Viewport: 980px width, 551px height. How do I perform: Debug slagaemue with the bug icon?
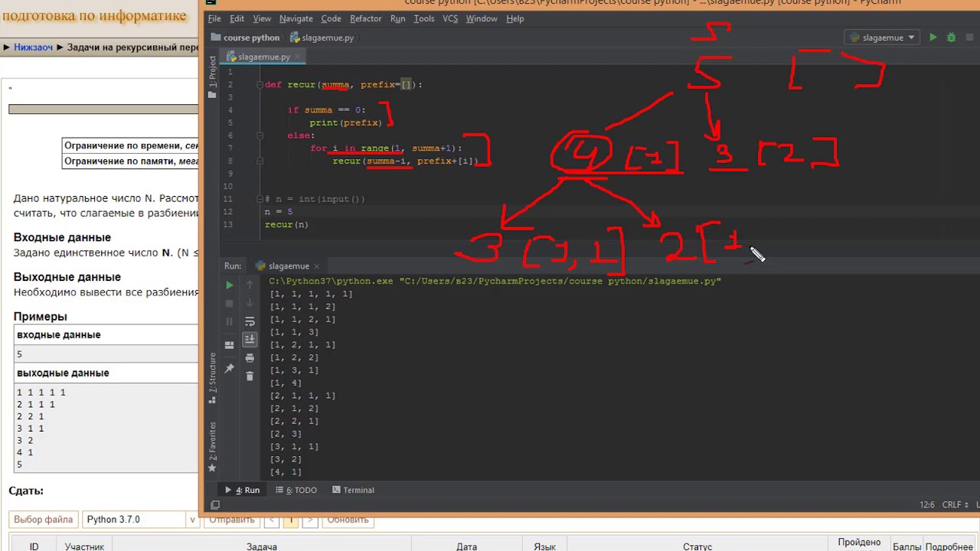[952, 37]
